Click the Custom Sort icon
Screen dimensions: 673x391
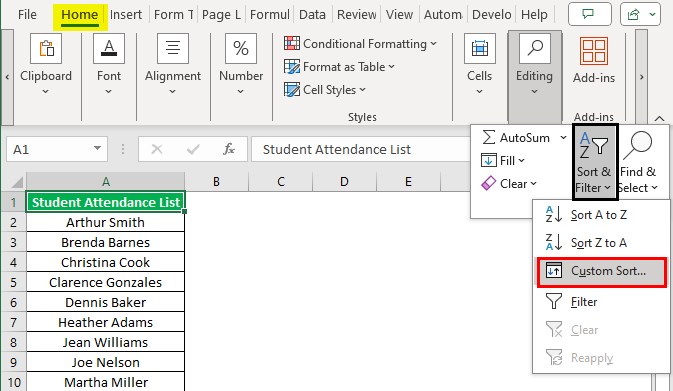[x=554, y=271]
